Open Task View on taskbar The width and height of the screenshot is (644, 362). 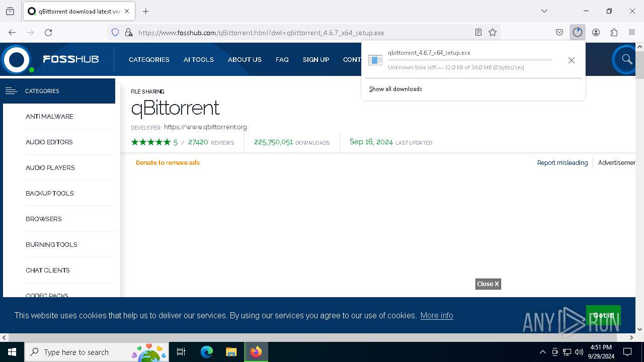(x=181, y=352)
